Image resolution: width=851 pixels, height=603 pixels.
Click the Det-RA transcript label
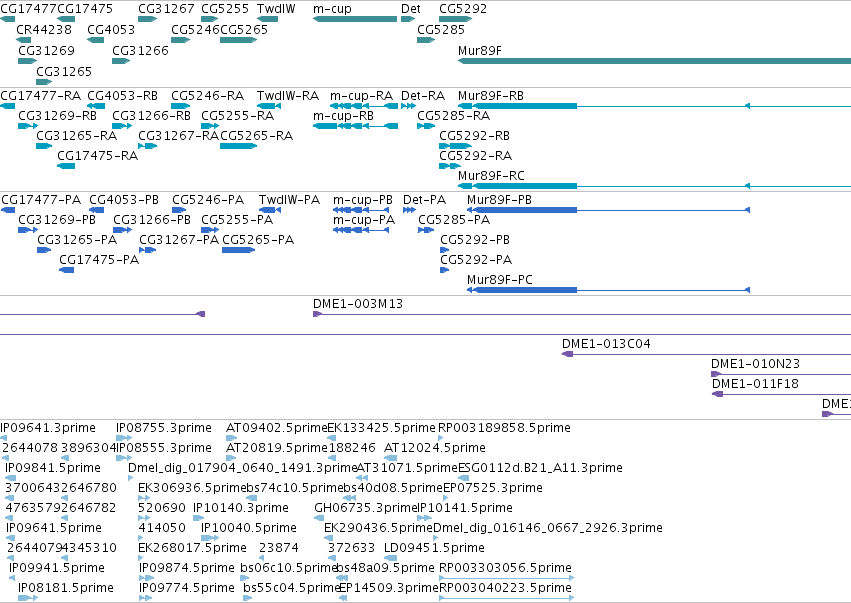[423, 96]
